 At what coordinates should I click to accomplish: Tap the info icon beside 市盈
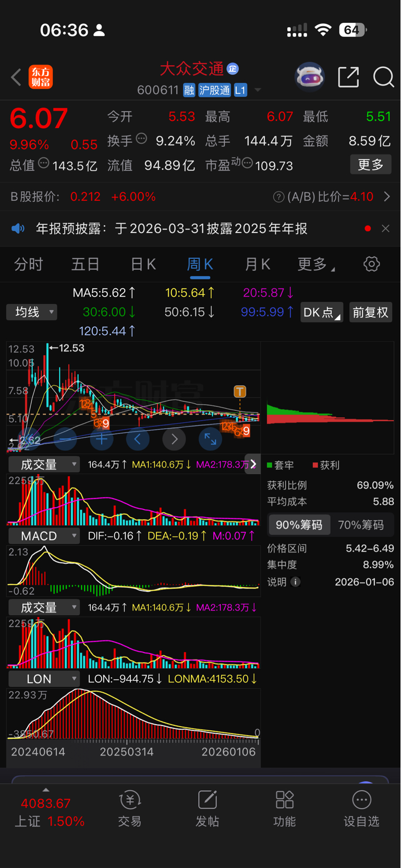click(247, 163)
